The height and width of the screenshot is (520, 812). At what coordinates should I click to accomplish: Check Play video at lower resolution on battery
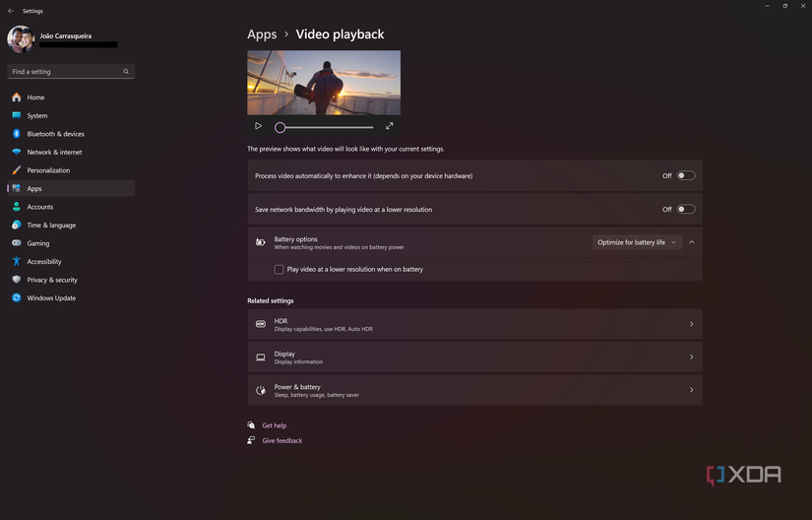click(x=279, y=269)
